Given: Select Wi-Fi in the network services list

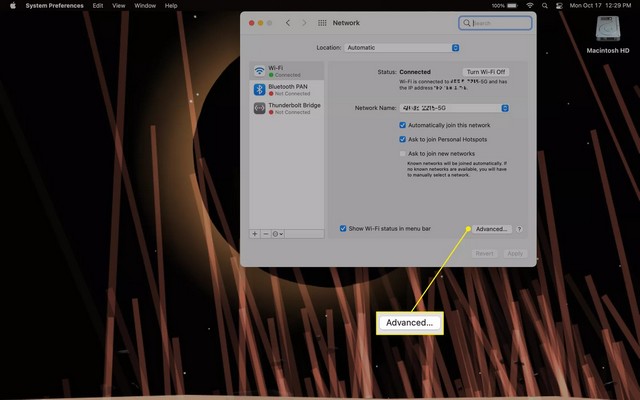Looking at the screenshot, I should 285,70.
